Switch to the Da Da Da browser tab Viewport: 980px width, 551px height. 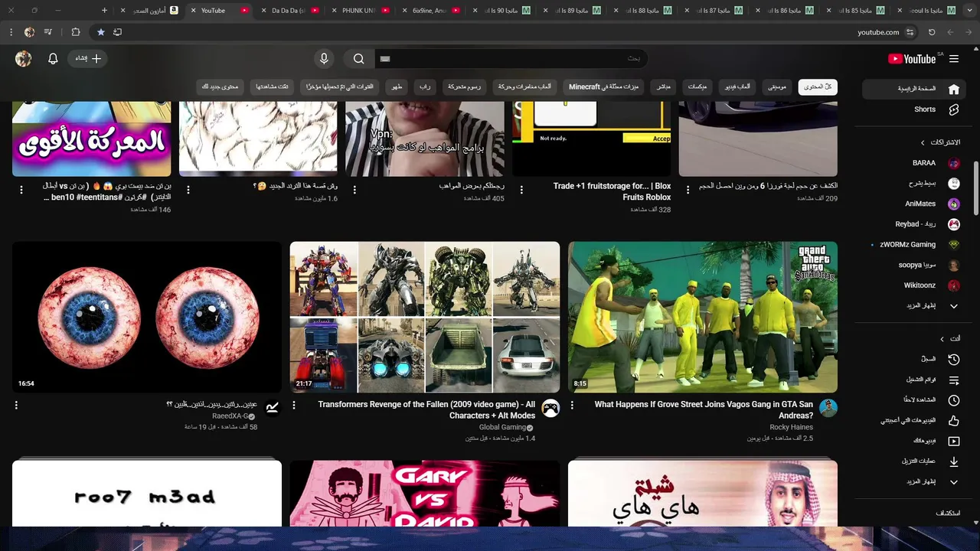click(x=289, y=11)
